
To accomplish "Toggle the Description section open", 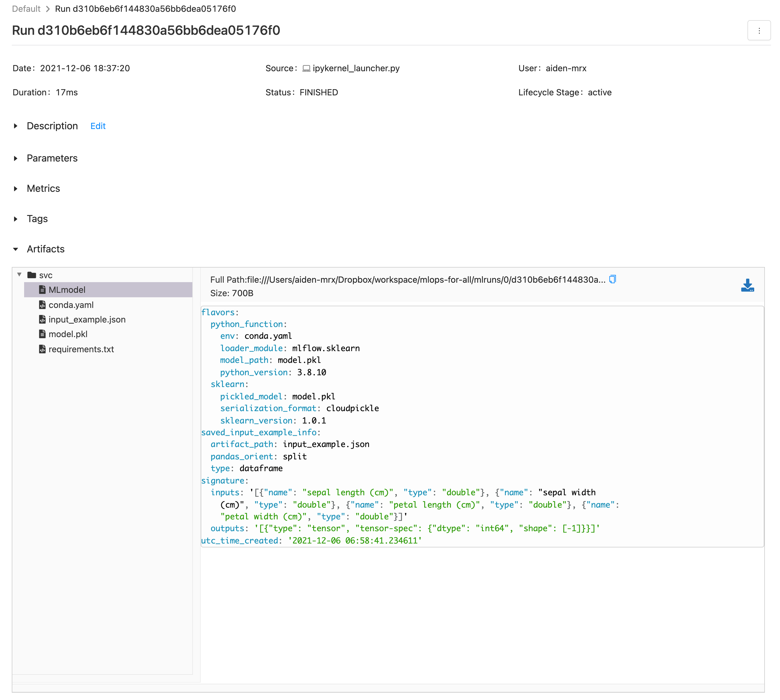I will 18,126.
